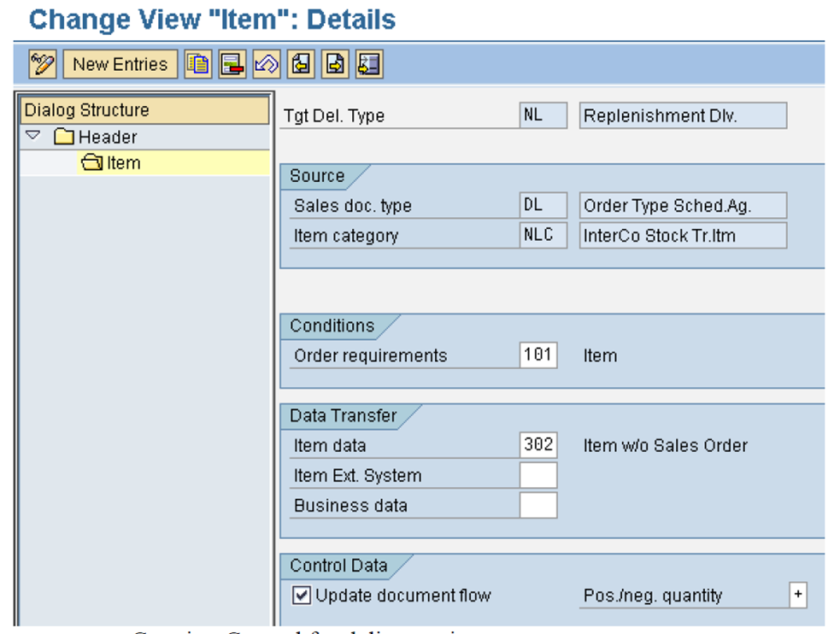Image resolution: width=840 pixels, height=634 pixels.
Task: Go to the next entry icon
Action: (334, 64)
